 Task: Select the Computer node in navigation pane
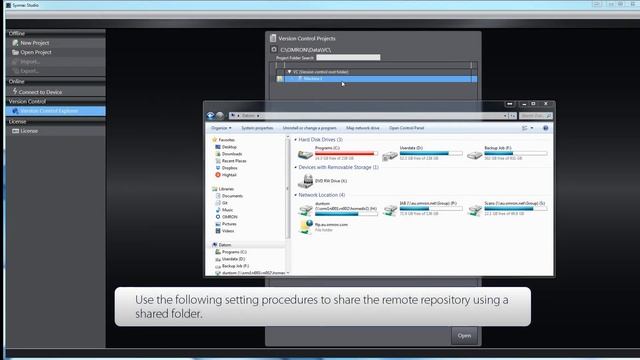(x=224, y=245)
